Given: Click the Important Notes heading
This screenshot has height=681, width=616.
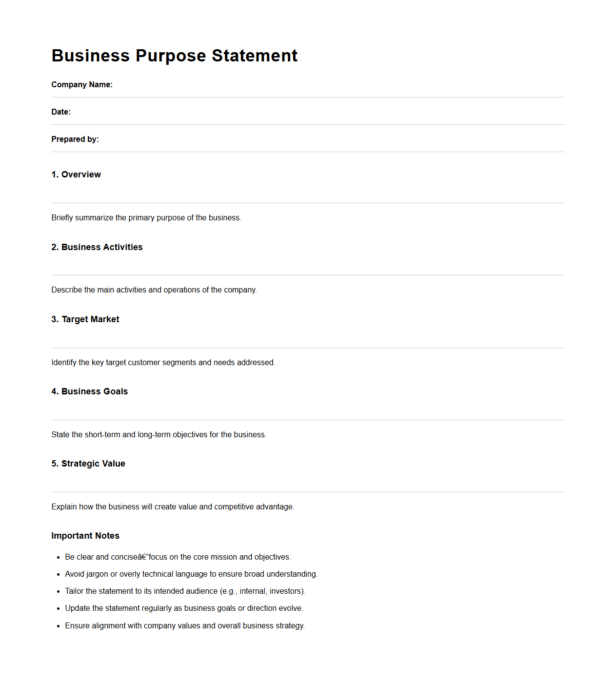Looking at the screenshot, I should click(x=85, y=536).
